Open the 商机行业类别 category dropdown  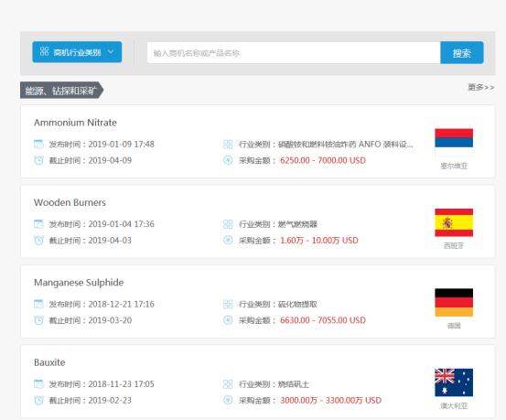[77, 52]
